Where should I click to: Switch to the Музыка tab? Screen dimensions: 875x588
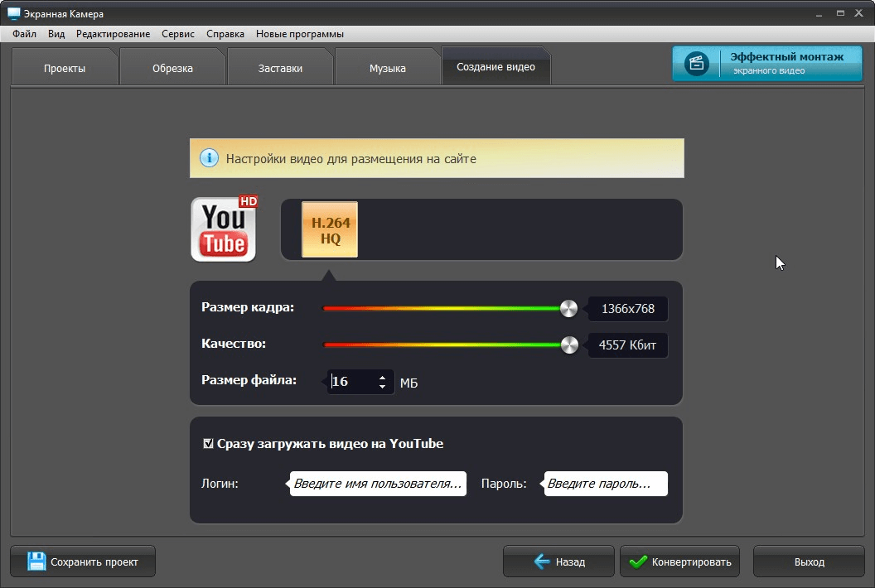pyautogui.click(x=387, y=68)
